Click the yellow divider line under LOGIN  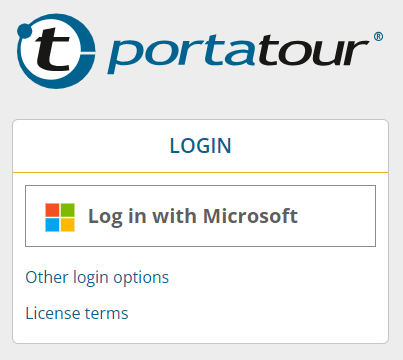click(x=200, y=173)
